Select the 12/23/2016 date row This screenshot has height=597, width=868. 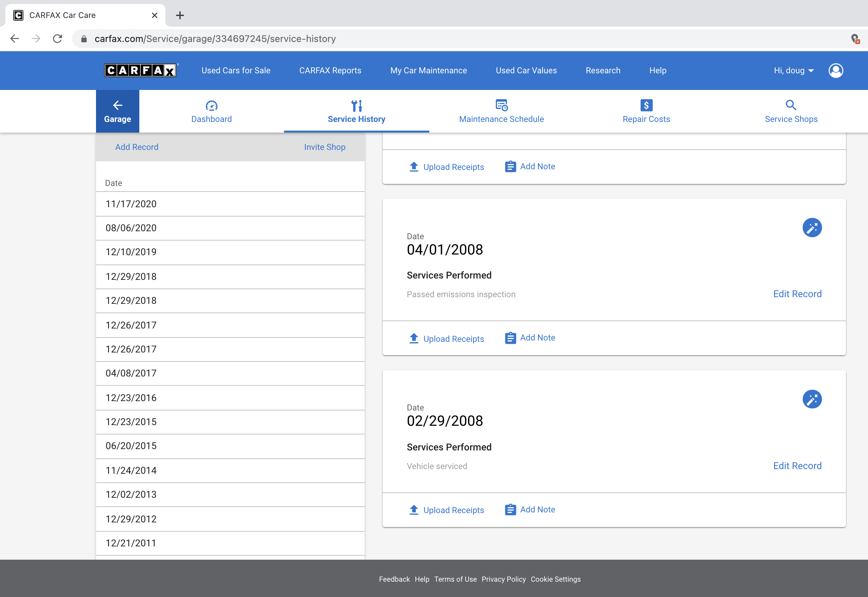[230, 398]
